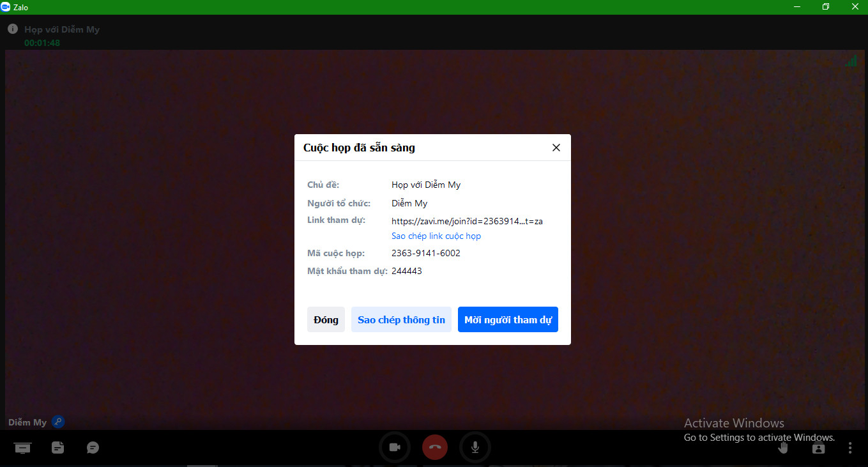Viewport: 868px width, 467px height.
Task: Open the three-dot more options menu
Action: 850,448
